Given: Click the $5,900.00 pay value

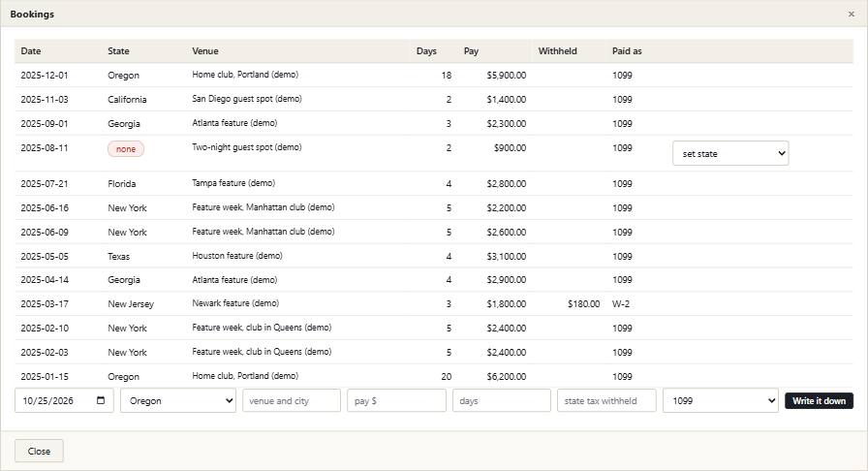Looking at the screenshot, I should pos(507,75).
